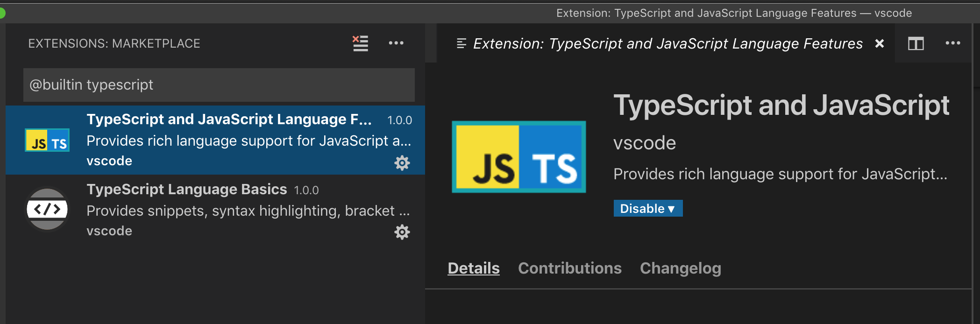The height and width of the screenshot is (324, 980).
Task: Click gear icon for TypeScript and JavaScript extension
Action: pyautogui.click(x=402, y=163)
